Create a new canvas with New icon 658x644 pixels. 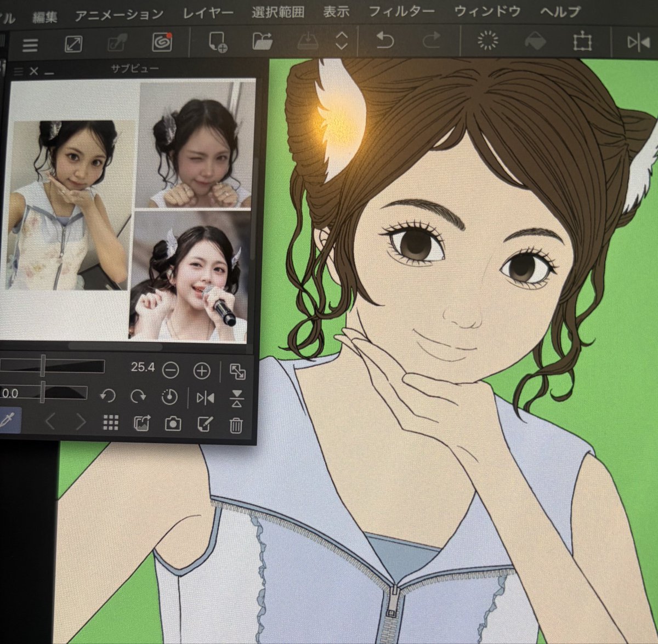218,42
